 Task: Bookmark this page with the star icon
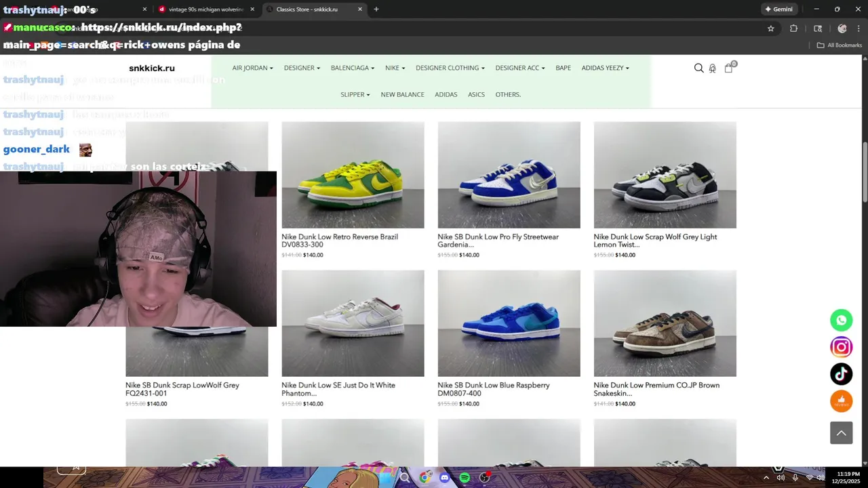[x=771, y=28]
